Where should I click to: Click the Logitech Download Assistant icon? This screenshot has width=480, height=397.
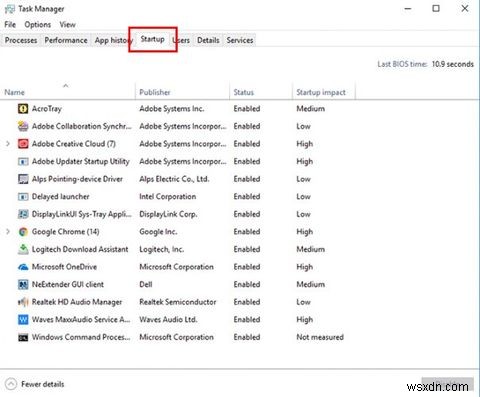pos(23,249)
